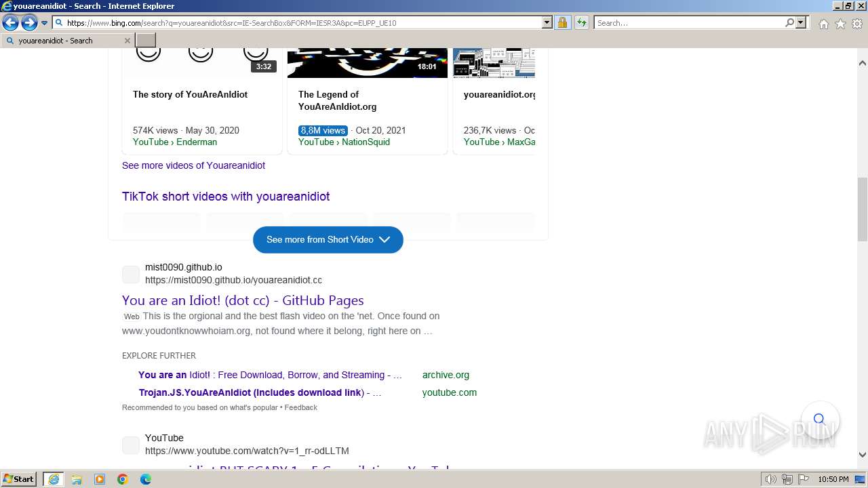This screenshot has height=488, width=868.
Task: Click archive.org domain text
Action: pyautogui.click(x=446, y=375)
